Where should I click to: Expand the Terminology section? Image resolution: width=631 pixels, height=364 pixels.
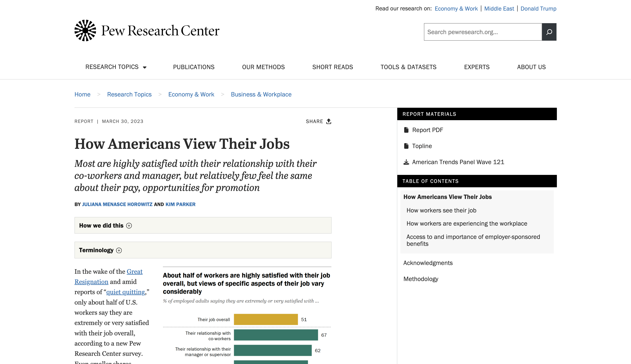[x=119, y=250]
